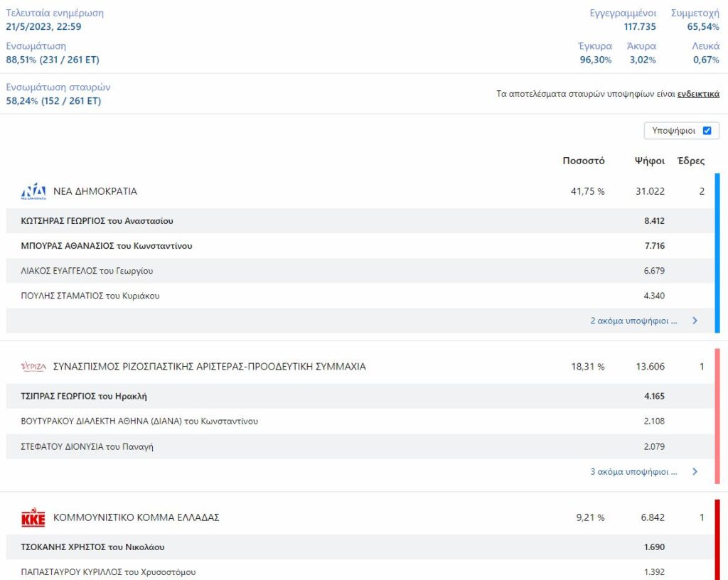Click the blue Νέα Δημοκρατία color bar
Screen dimensions: 728x580
point(717,252)
